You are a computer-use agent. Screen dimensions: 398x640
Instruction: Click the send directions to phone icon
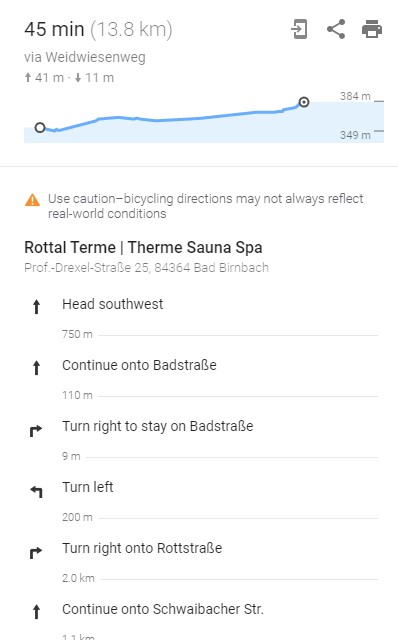click(x=299, y=29)
